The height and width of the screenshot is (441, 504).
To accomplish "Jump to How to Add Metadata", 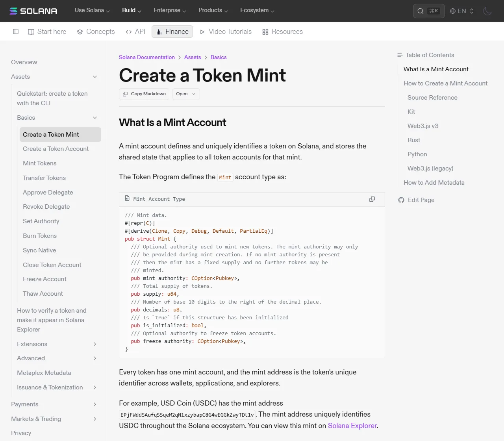I will click(434, 183).
